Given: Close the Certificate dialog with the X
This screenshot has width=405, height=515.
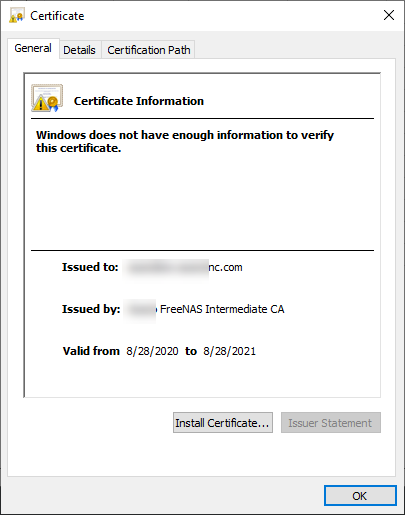Looking at the screenshot, I should [x=389, y=15].
